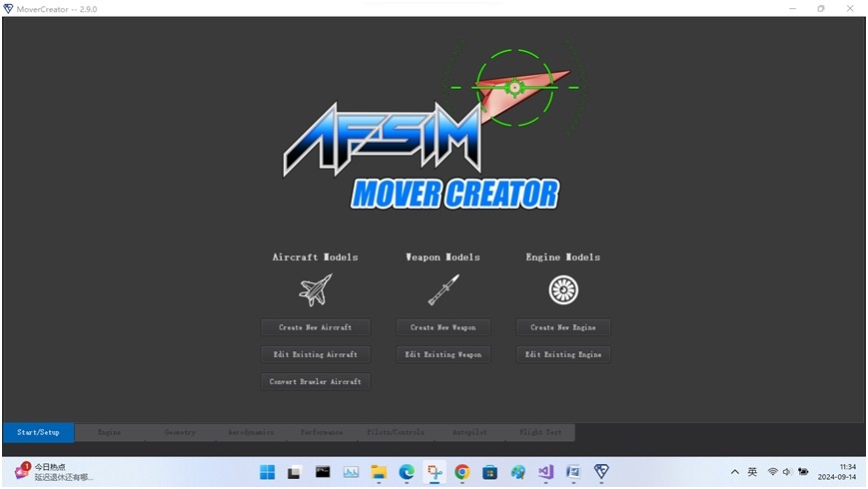The width and height of the screenshot is (868, 489).
Task: Click the AFSIM logo graphic
Action: [x=382, y=140]
